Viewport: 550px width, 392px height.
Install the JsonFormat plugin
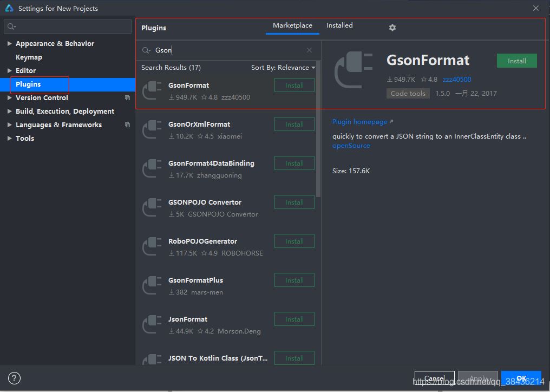294,319
